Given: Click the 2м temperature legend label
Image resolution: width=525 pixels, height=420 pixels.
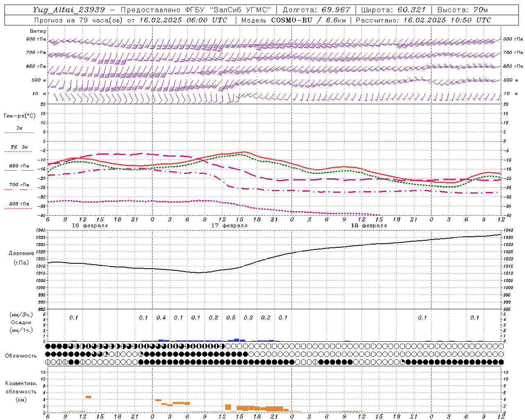Looking at the screenshot, I should point(19,128).
